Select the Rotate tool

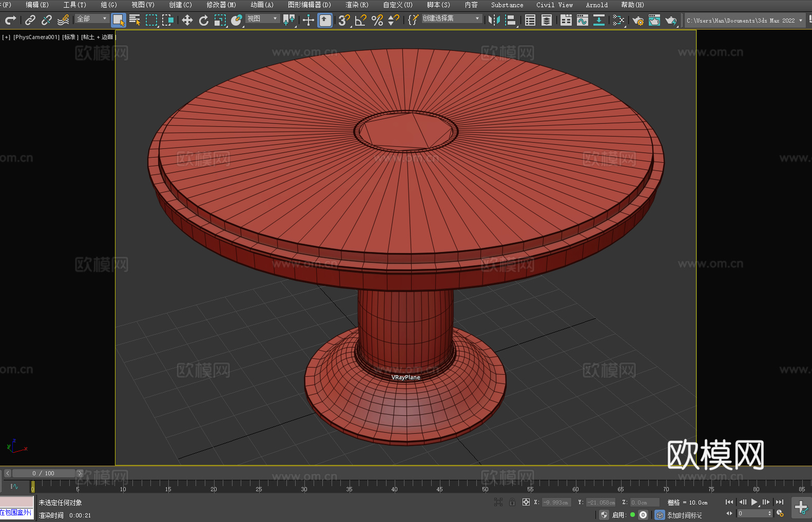coord(204,20)
